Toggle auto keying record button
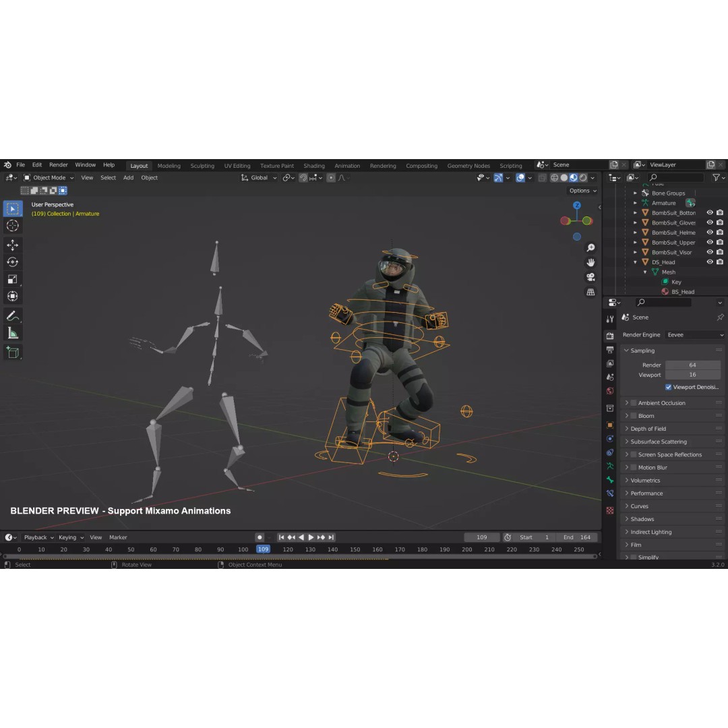The width and height of the screenshot is (728, 728). coord(260,537)
